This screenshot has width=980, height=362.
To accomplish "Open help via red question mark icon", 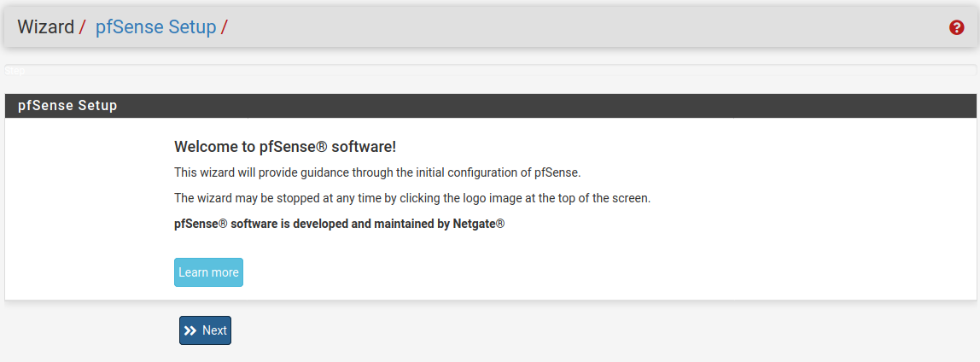I will (956, 27).
